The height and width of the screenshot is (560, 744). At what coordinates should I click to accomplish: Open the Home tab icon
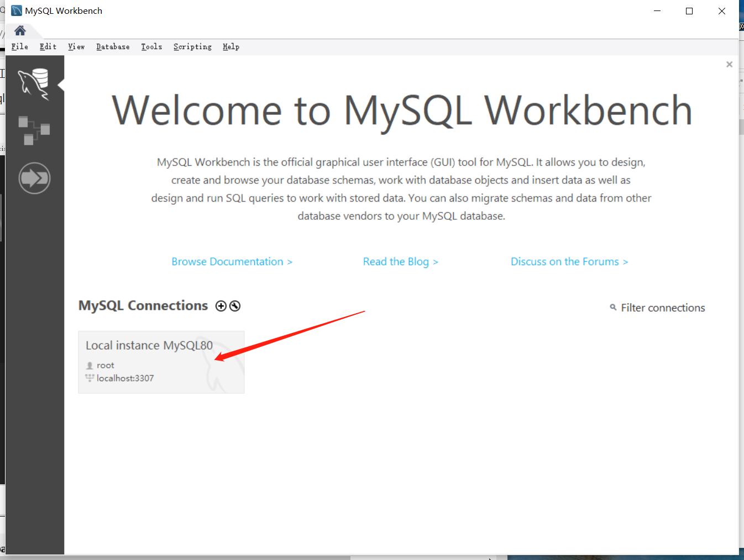tap(20, 30)
